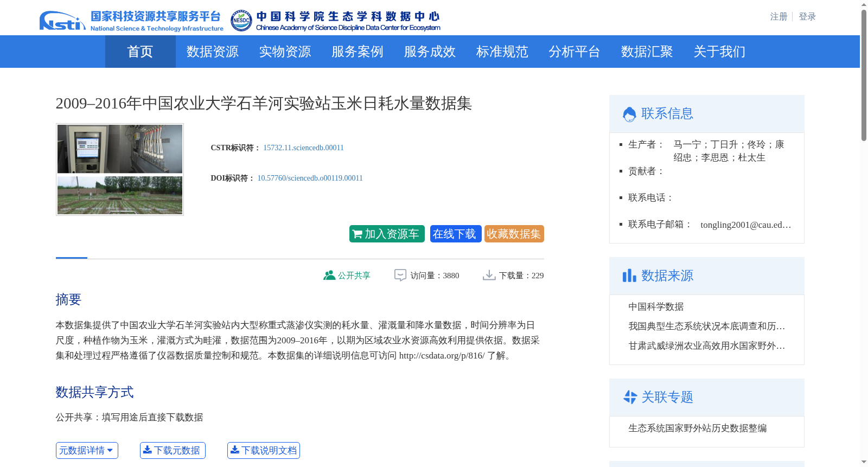Click 中国科学院生态学科数据中心 header title
Viewport: 868px width, 467px height.
[x=348, y=17]
